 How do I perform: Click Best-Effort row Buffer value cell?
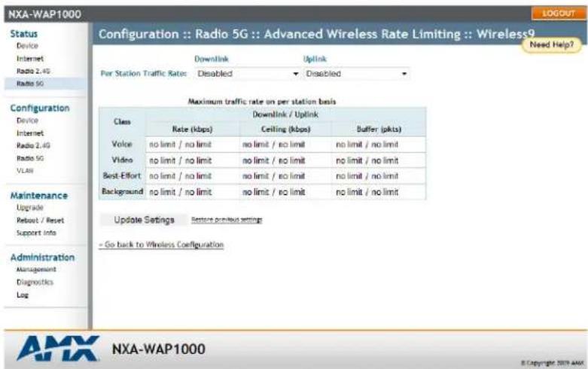pyautogui.click(x=379, y=176)
